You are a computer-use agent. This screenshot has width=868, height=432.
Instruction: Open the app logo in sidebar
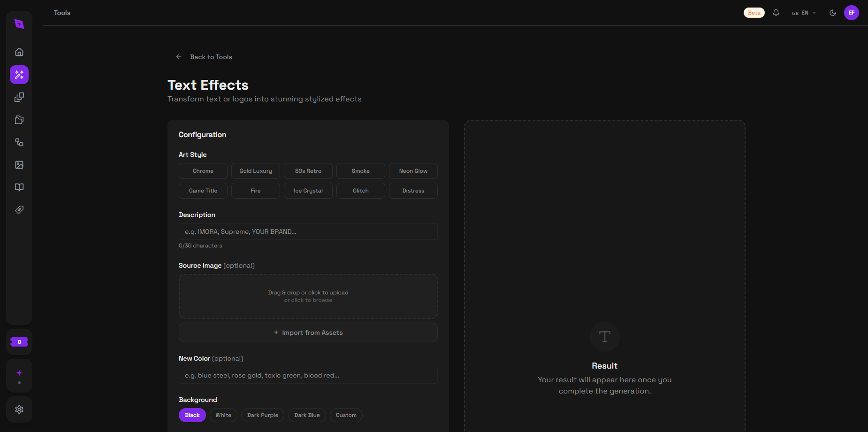[x=19, y=24]
